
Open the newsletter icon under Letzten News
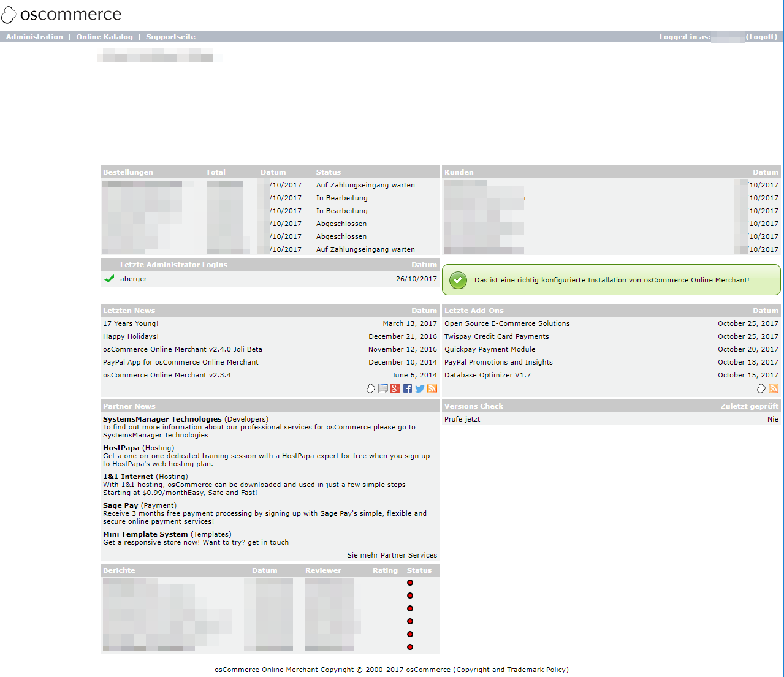tap(383, 388)
